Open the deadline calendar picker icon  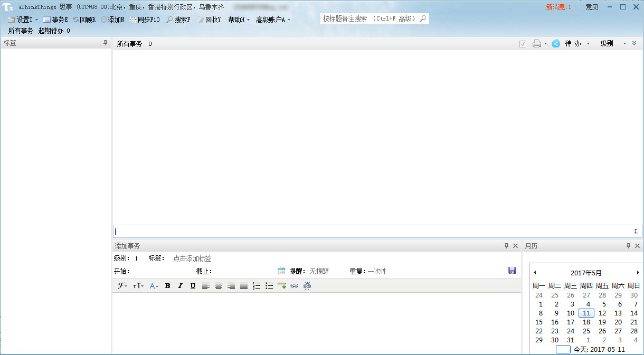282,271
